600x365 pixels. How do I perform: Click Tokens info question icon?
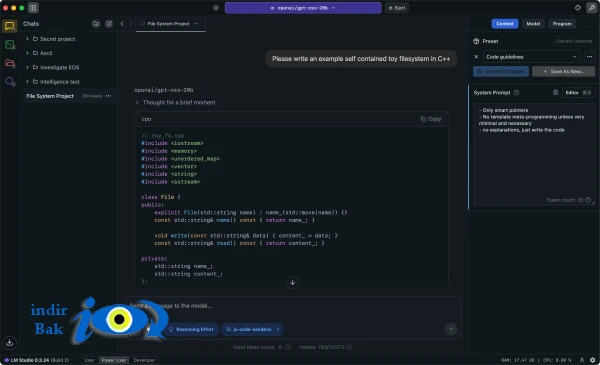click(349, 347)
